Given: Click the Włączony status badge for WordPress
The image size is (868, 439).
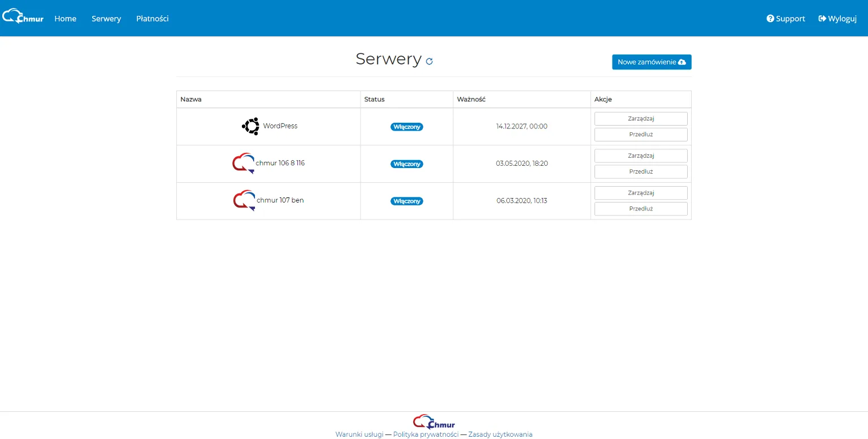Looking at the screenshot, I should (407, 127).
